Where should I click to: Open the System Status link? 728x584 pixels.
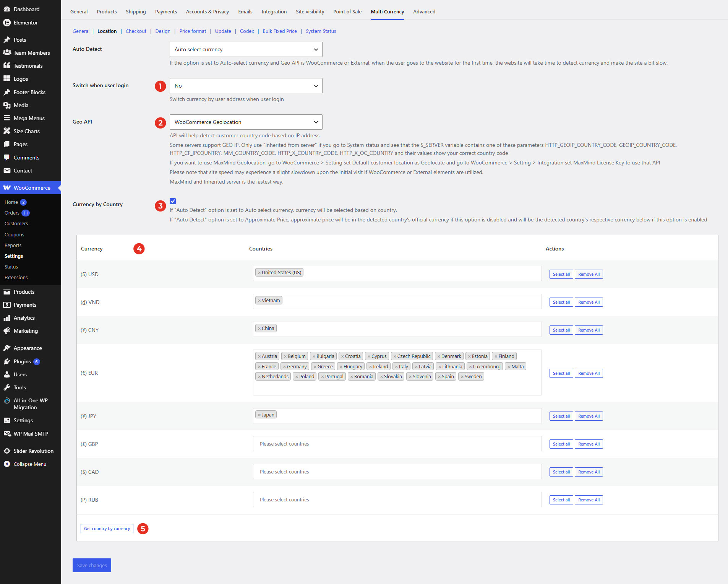[321, 31]
